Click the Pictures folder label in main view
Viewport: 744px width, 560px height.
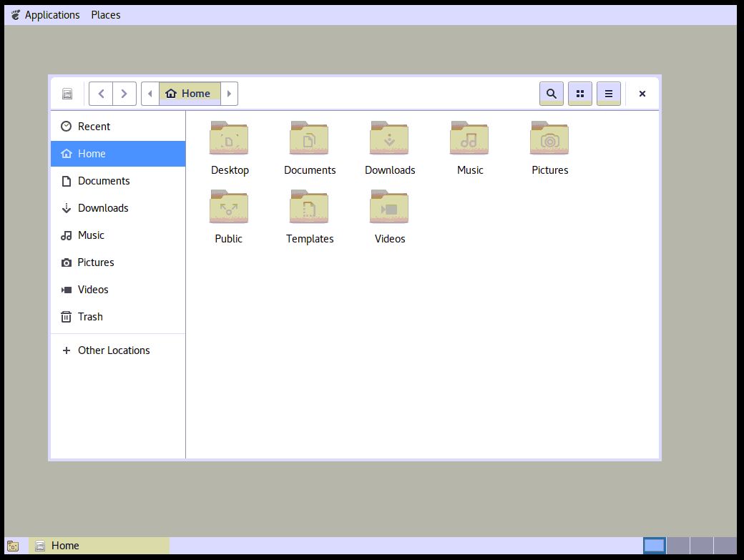pyautogui.click(x=550, y=170)
